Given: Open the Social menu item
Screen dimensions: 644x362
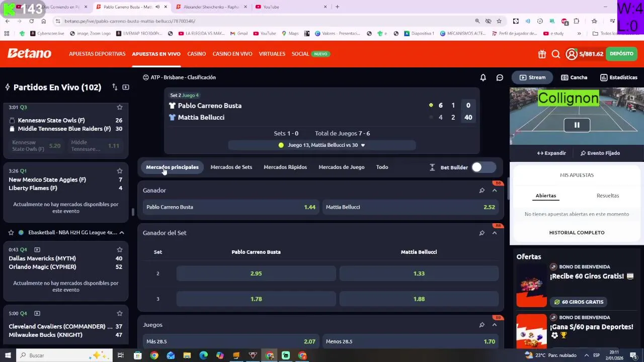Looking at the screenshot, I should (300, 54).
